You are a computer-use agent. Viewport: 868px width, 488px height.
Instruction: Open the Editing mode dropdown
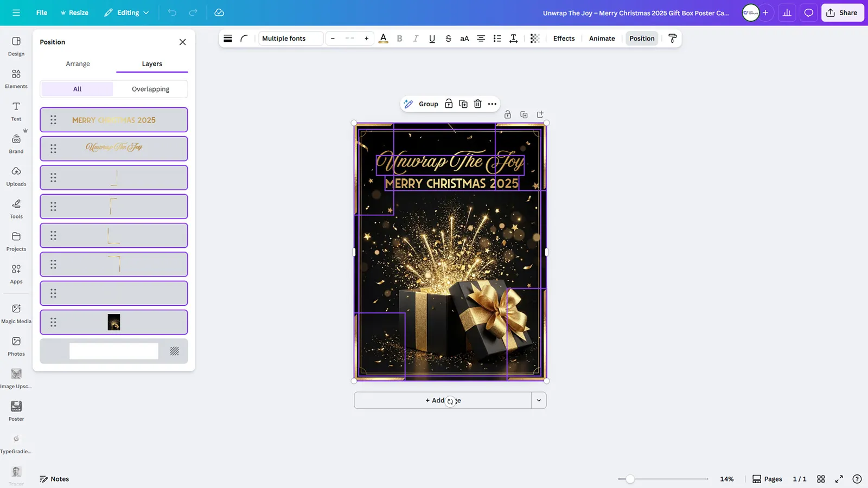point(126,12)
